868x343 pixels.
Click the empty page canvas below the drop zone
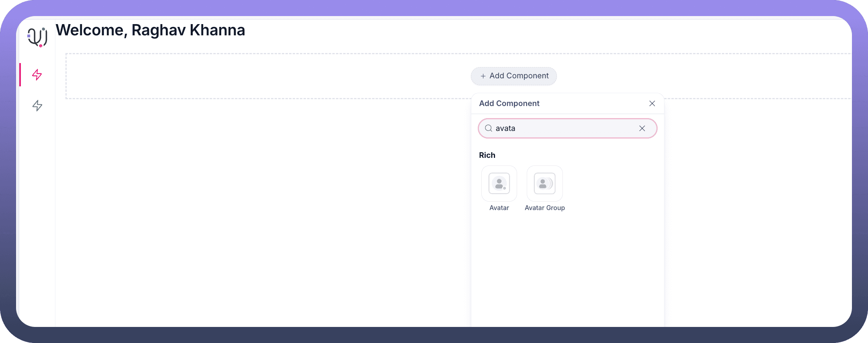click(261, 213)
